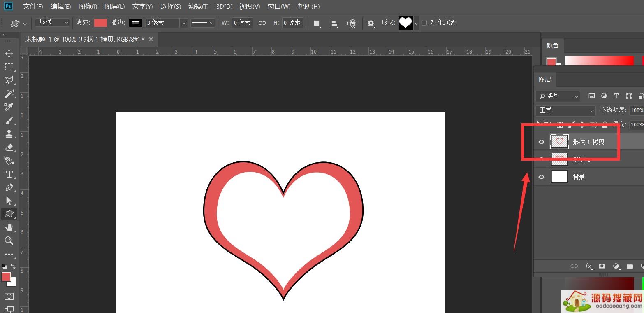Open the gear settings in options bar
Screen dimensions: 644x313
371,23
